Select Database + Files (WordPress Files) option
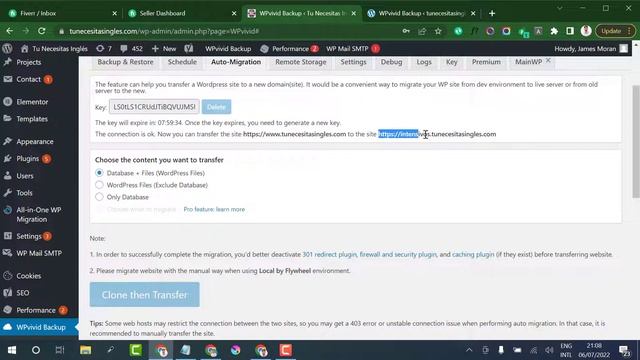The image size is (640, 360). coord(99,173)
